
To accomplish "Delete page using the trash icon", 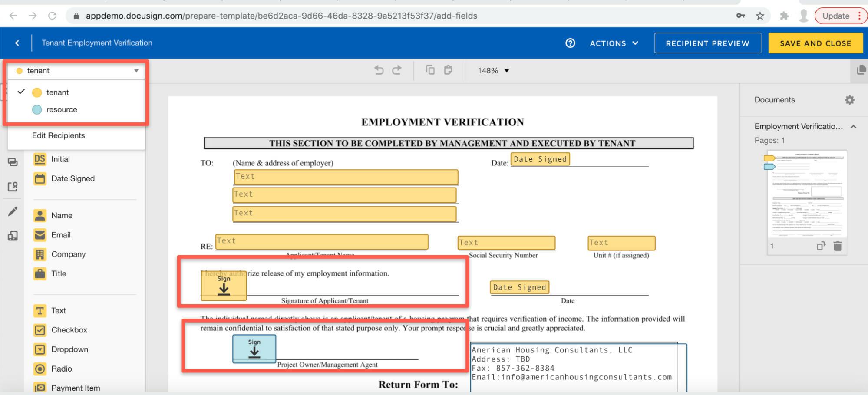I will tap(838, 246).
